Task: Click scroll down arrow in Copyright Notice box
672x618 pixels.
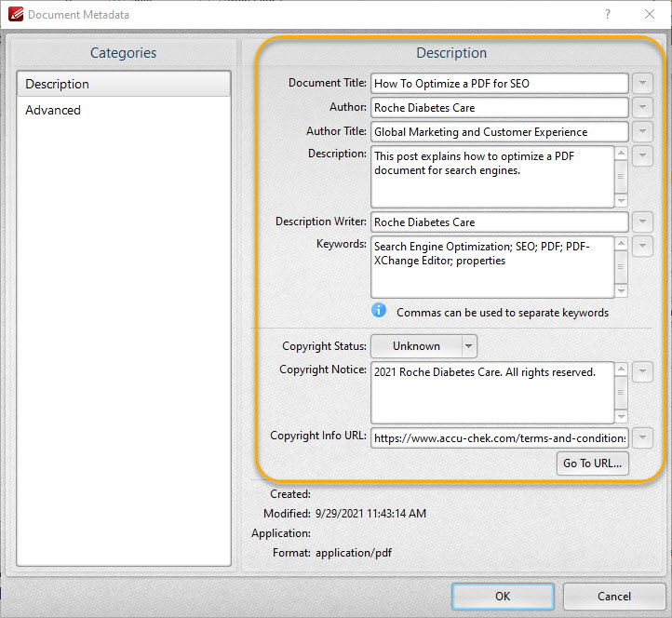Action: coord(621,417)
